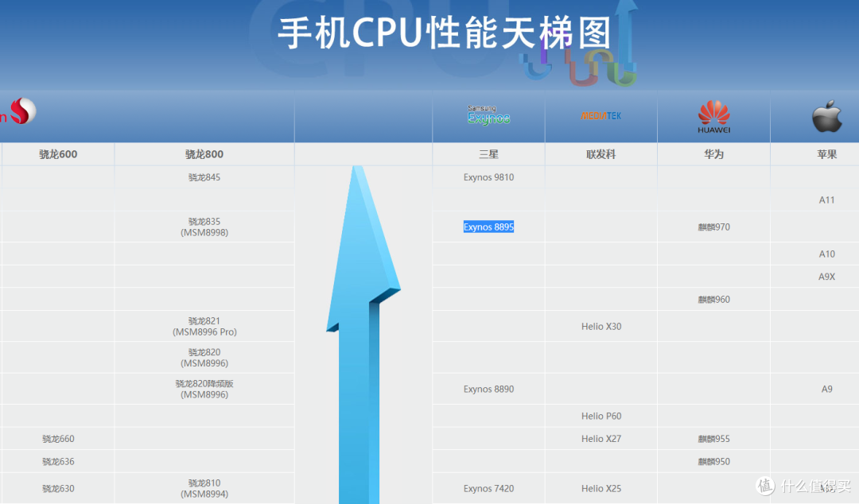Select the 骁龙600 column header
This screenshot has height=504, width=859.
(x=58, y=154)
